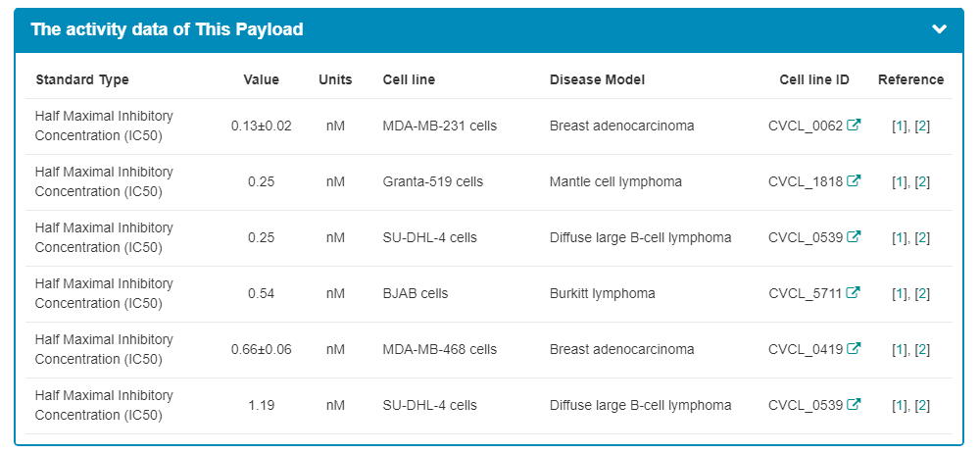Open external link icon for CVCL_0419
The image size is (980, 454).
[x=854, y=349]
